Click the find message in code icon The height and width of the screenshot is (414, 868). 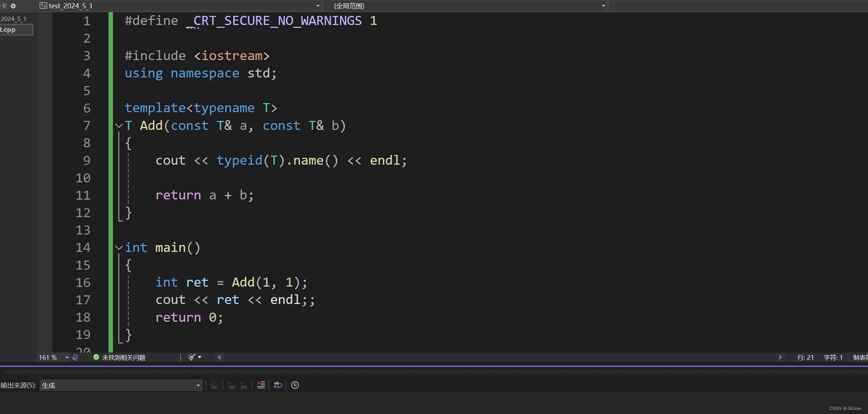[214, 385]
